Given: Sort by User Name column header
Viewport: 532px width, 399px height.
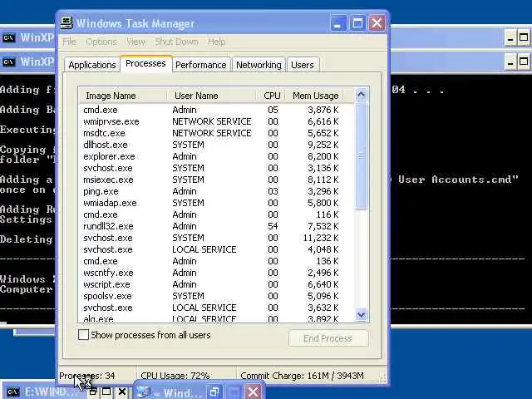Looking at the screenshot, I should pos(211,96).
